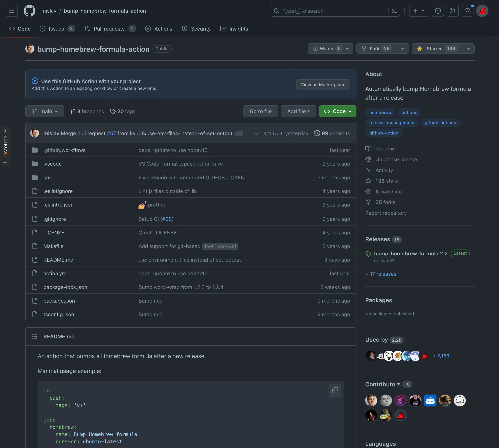Open notifications inbox icon
Image resolution: width=499 pixels, height=448 pixels.
(467, 11)
